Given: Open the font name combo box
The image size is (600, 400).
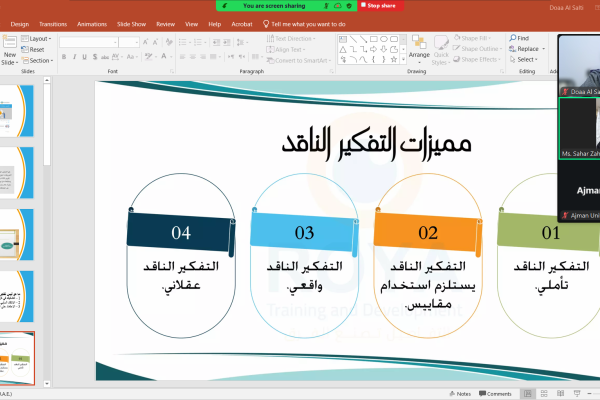Looking at the screenshot, I should [88, 42].
